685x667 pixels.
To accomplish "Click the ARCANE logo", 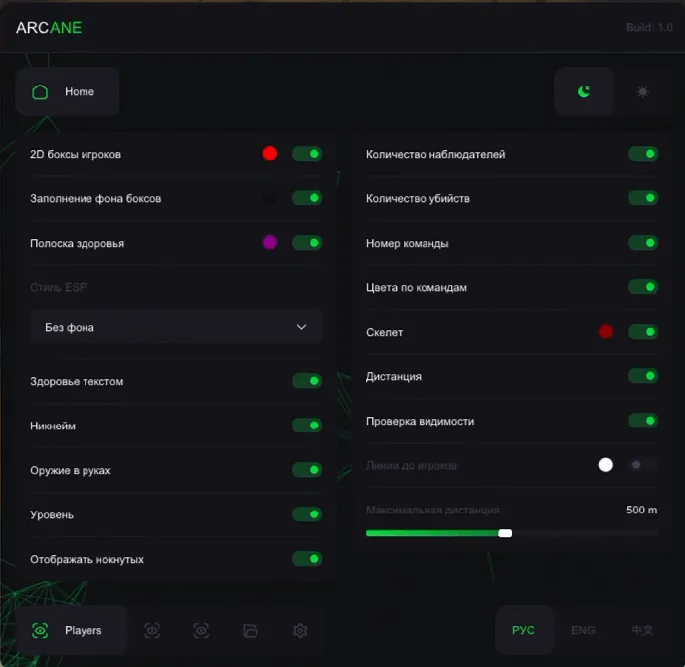I will 49,28.
